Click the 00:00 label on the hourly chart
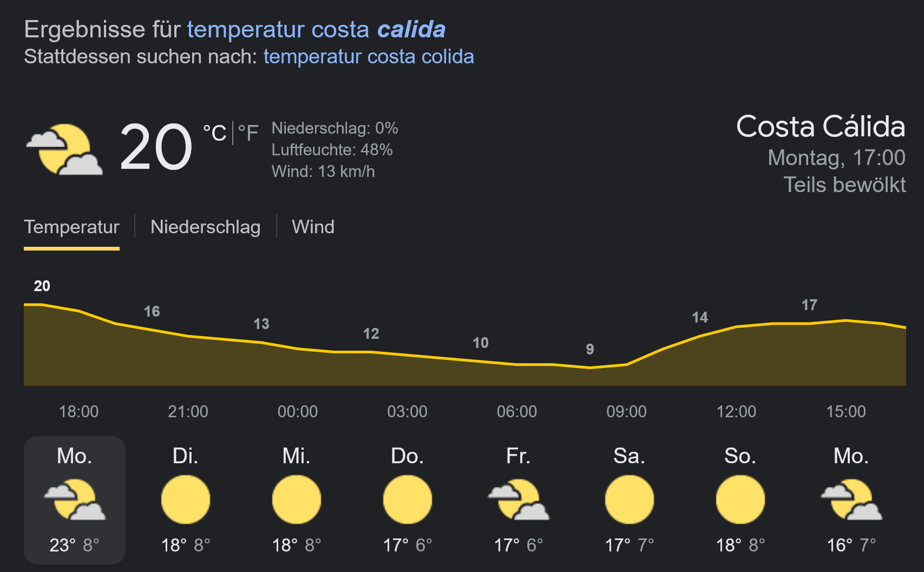 [x=297, y=411]
